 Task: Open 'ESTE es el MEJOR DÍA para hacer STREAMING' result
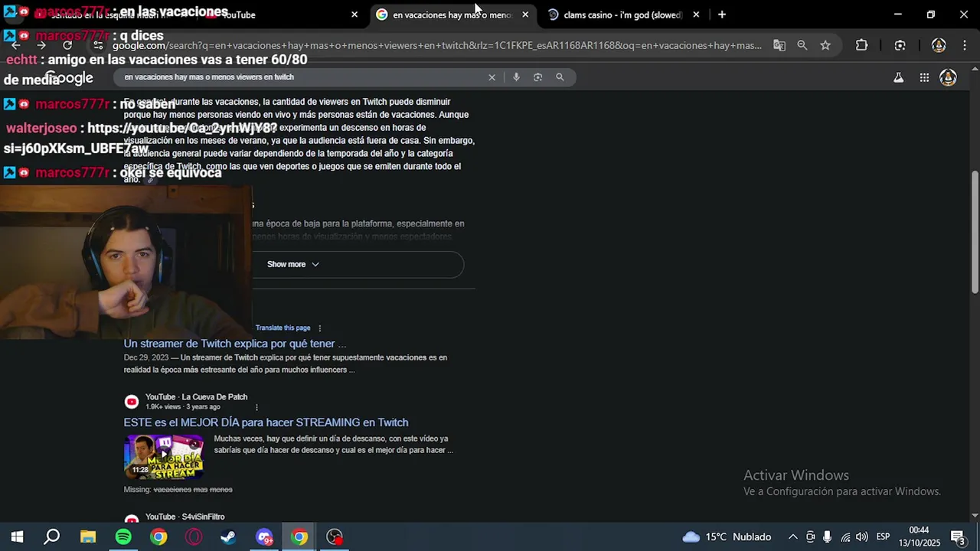[266, 422]
